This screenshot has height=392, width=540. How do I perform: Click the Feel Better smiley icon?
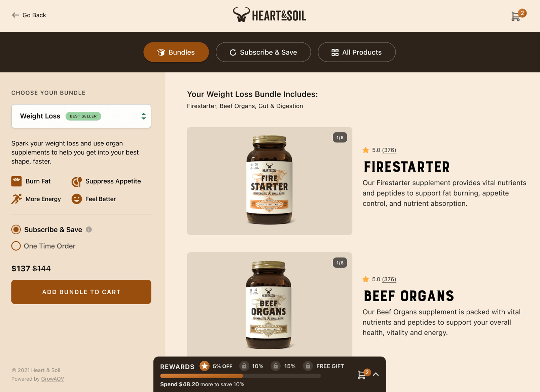[77, 199]
